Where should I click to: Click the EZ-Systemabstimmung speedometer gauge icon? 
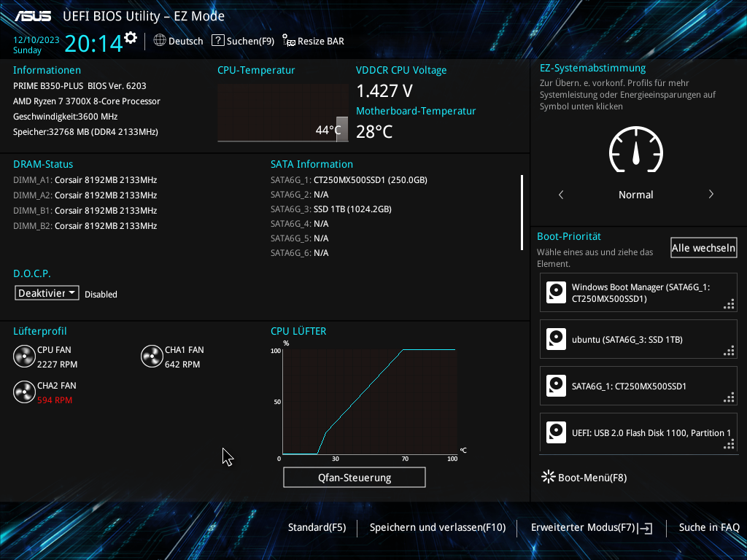pos(636,149)
